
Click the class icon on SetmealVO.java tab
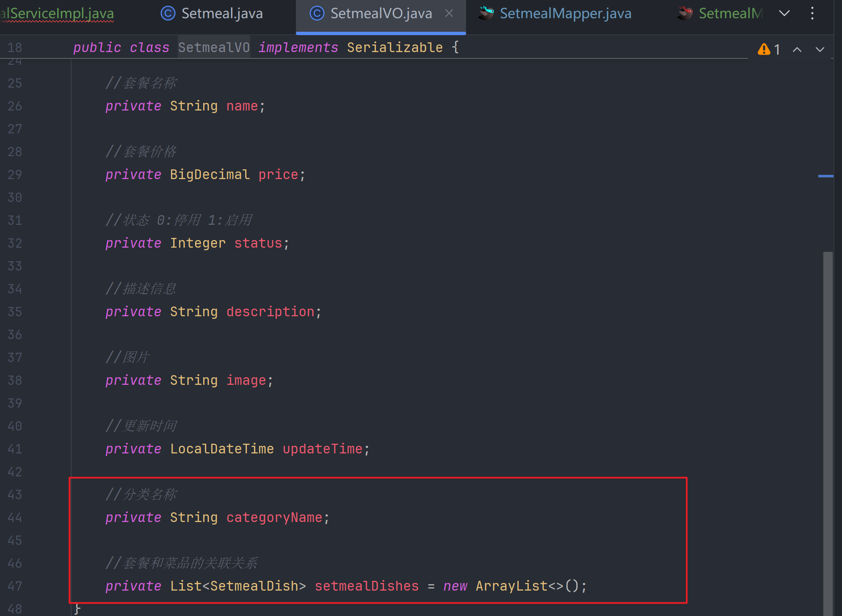pos(317,14)
